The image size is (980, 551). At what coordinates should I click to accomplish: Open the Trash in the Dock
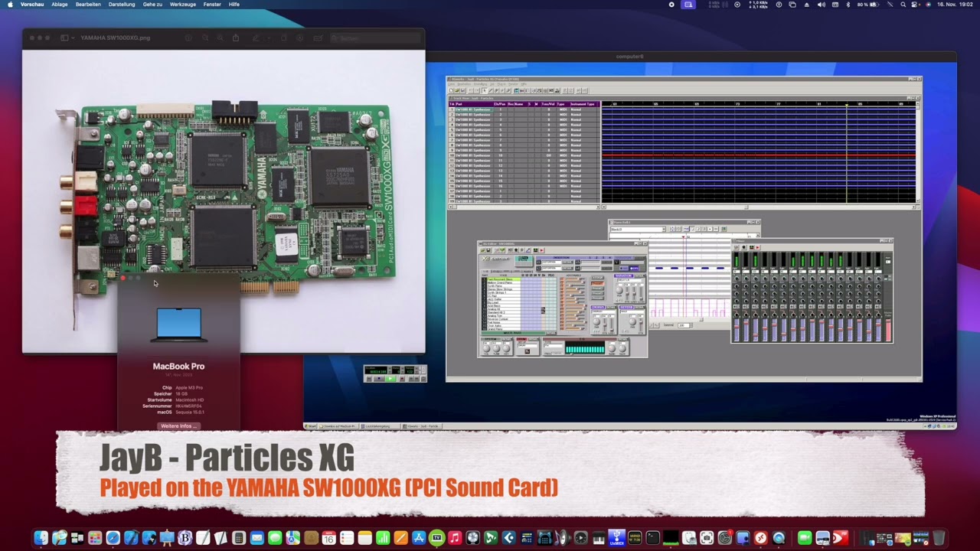click(x=939, y=538)
